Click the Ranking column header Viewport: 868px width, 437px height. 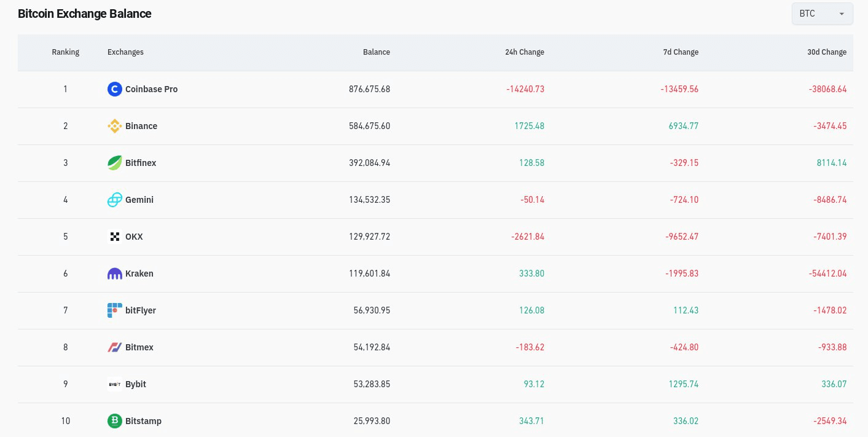pos(66,52)
